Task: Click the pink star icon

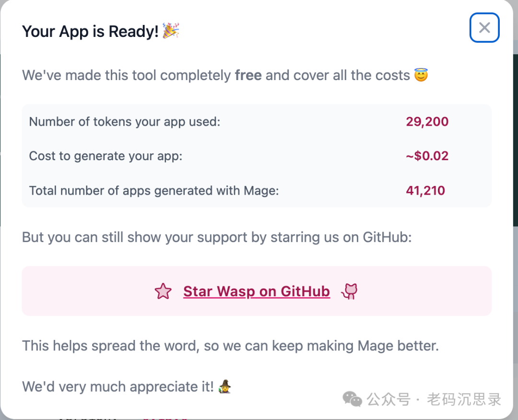Action: pyautogui.click(x=163, y=291)
